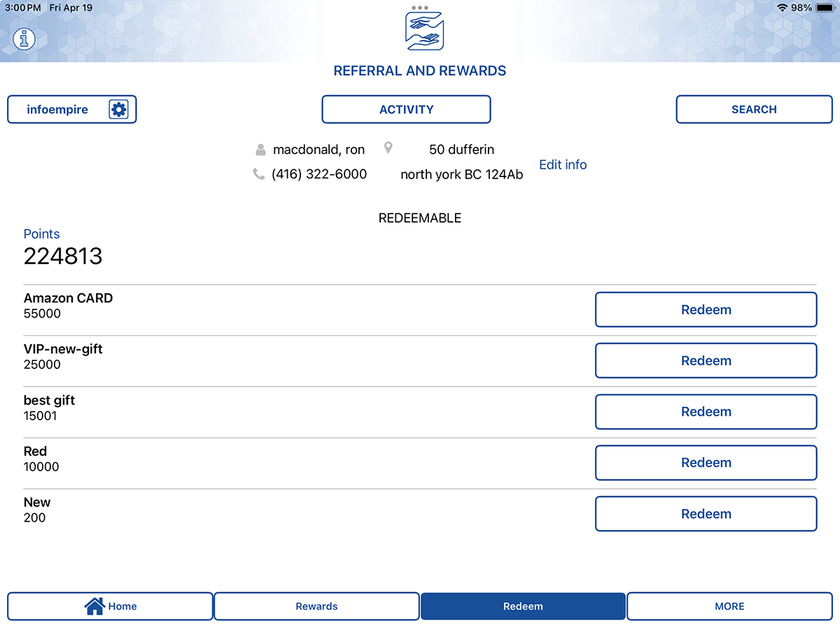The image size is (840, 630).
Task: Tap the Points label
Action: tap(42, 234)
